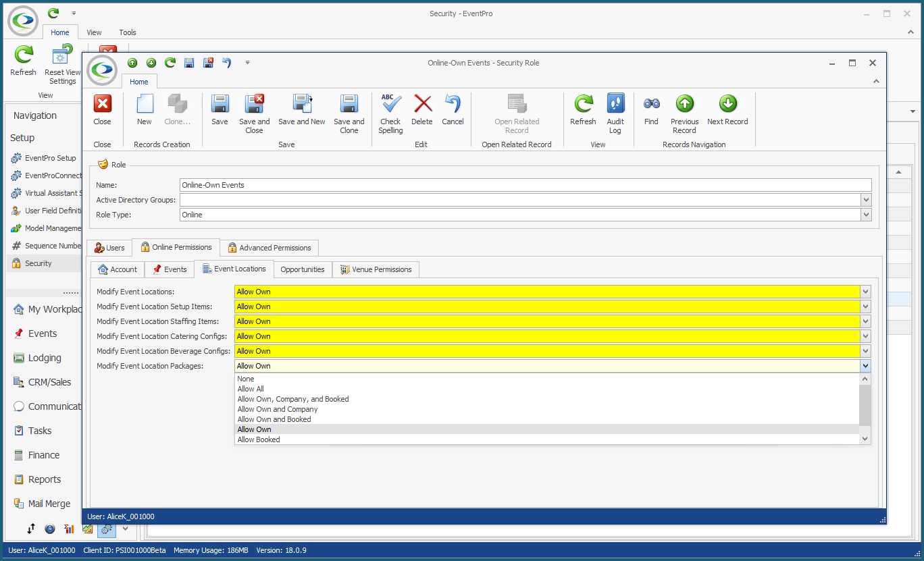Click quick access save floppy icon
This screenshot has width=924, height=561.
[189, 63]
